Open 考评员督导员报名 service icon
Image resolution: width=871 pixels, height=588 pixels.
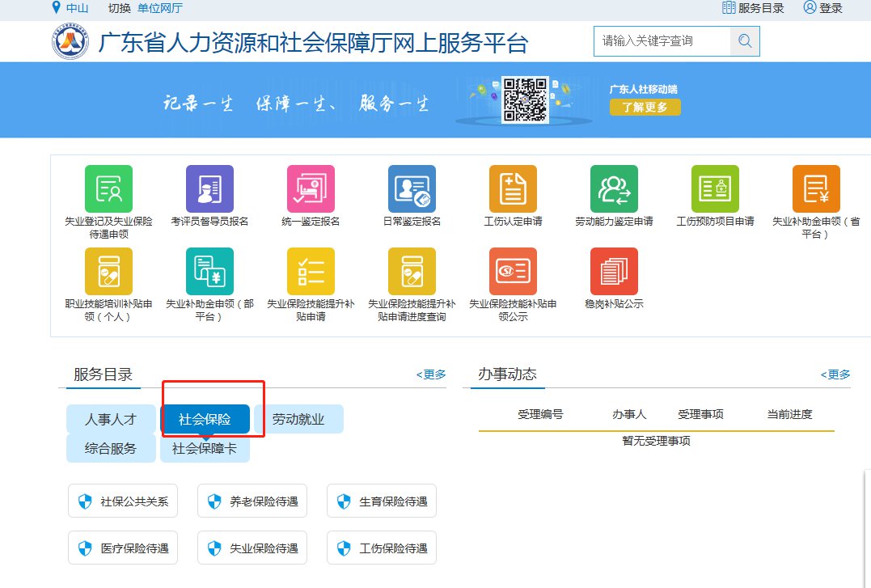(209, 188)
